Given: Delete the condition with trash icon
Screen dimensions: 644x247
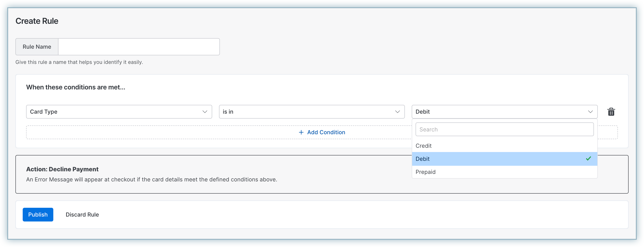Looking at the screenshot, I should [x=611, y=112].
